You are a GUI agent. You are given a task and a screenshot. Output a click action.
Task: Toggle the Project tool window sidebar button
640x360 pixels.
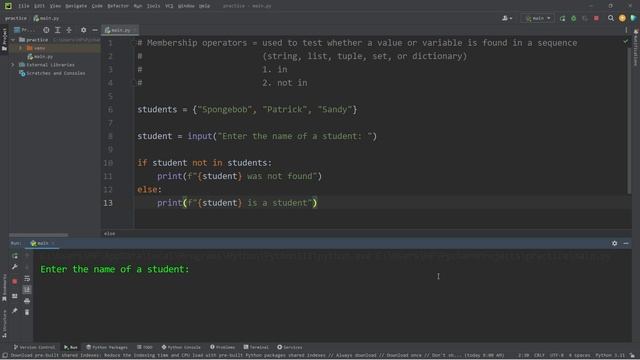[x=4, y=39]
